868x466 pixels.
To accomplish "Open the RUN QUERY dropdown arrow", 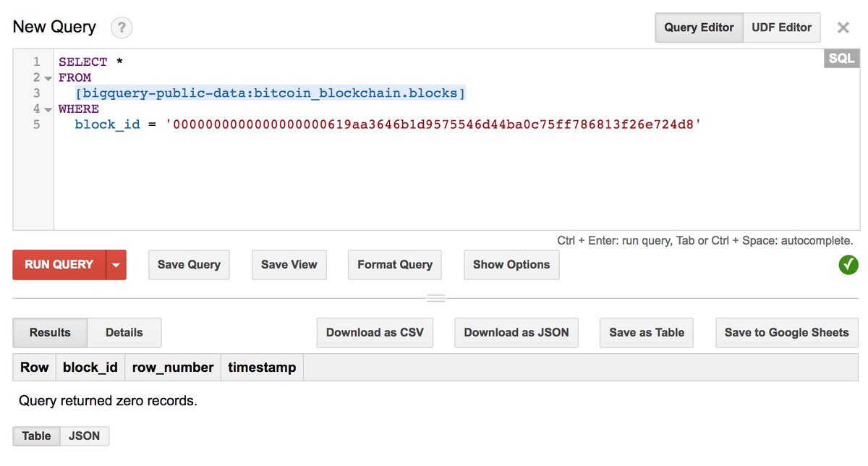I will point(116,265).
